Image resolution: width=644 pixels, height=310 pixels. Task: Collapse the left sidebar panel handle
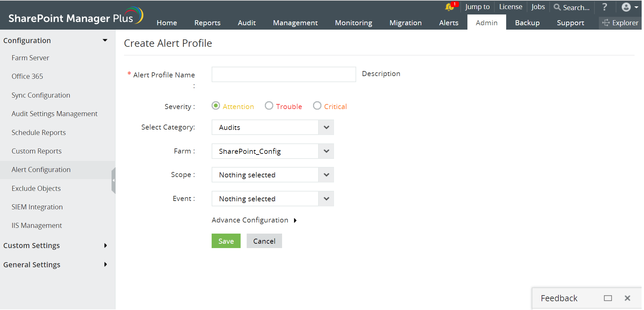[114, 180]
